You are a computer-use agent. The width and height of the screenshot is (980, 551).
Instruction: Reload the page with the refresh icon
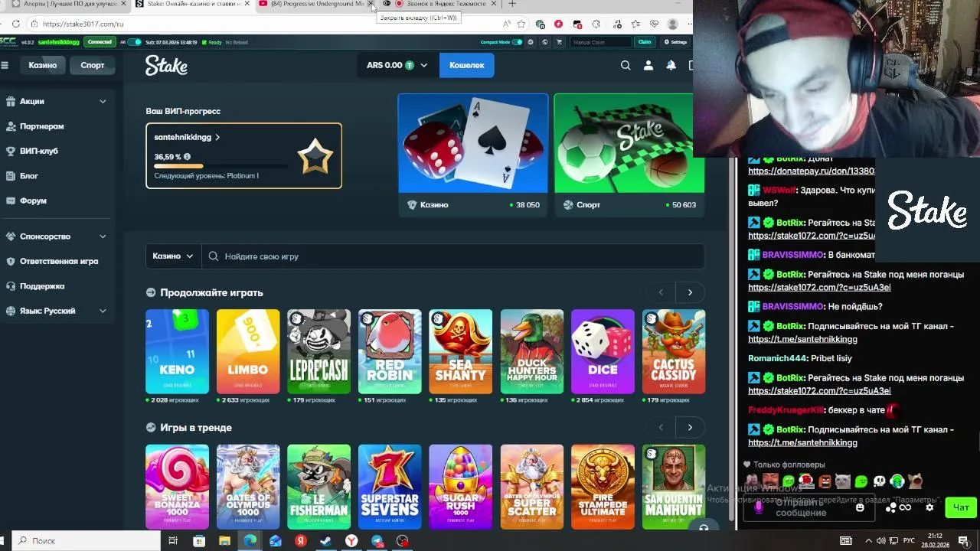(x=15, y=24)
